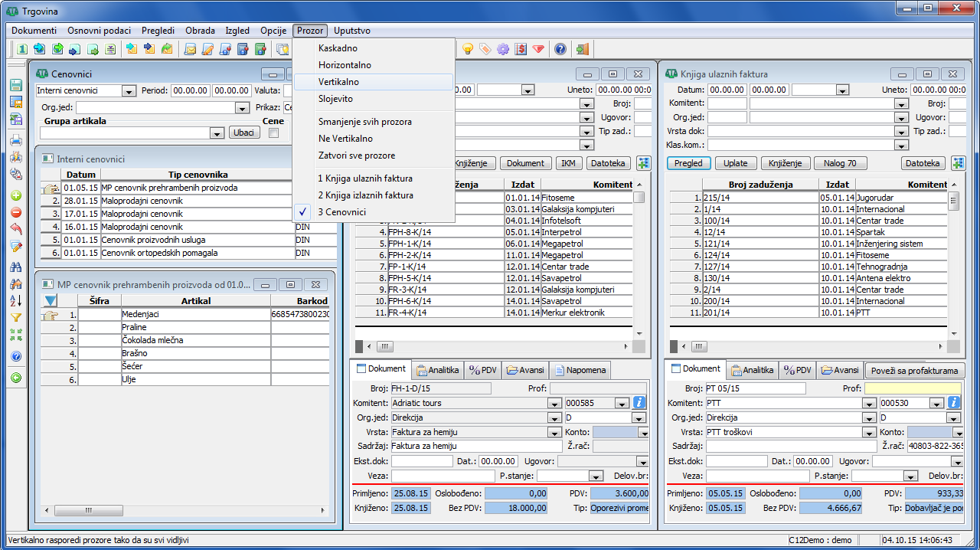Viewport: 980px width, 550px height.
Task: Toggle the Cene checkbox in Cenovnici
Action: (x=274, y=133)
